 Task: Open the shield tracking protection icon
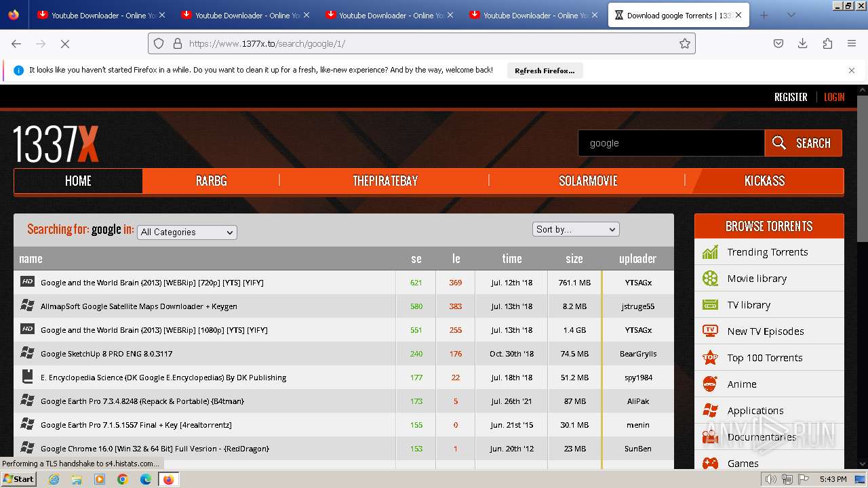(x=159, y=43)
